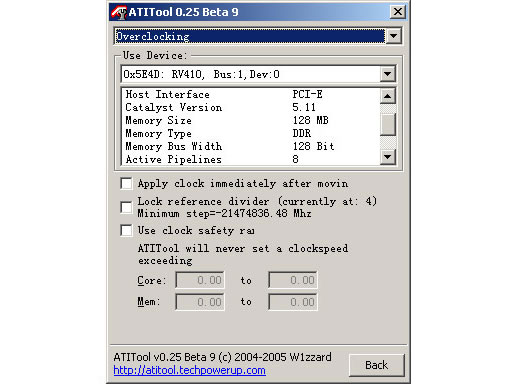Close the ATITool window

pyautogui.click(x=398, y=12)
